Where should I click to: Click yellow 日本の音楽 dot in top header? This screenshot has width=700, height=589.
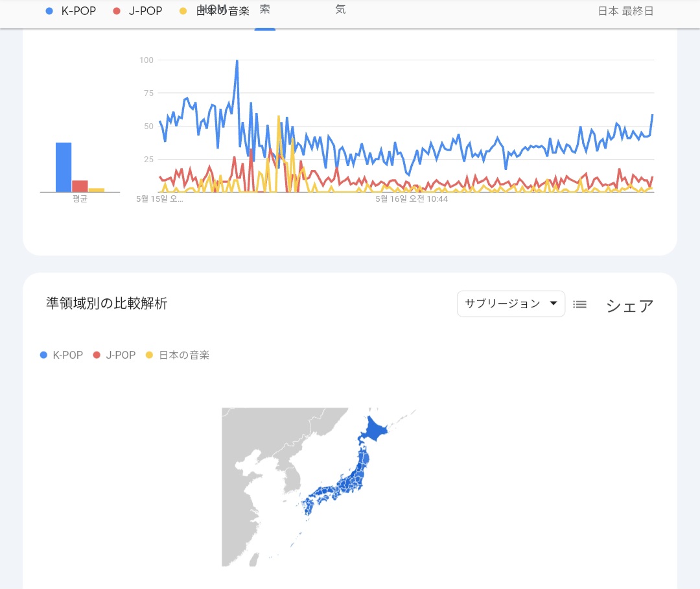pos(183,11)
